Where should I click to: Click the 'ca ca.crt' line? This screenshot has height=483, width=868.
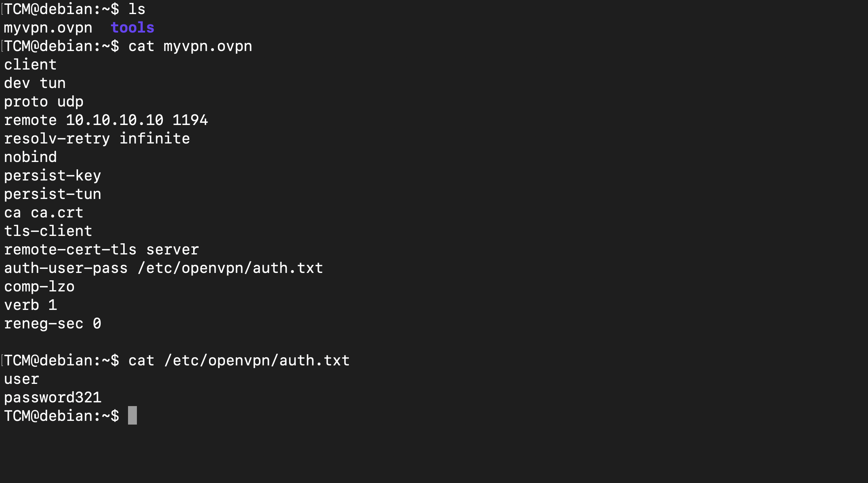tap(44, 213)
